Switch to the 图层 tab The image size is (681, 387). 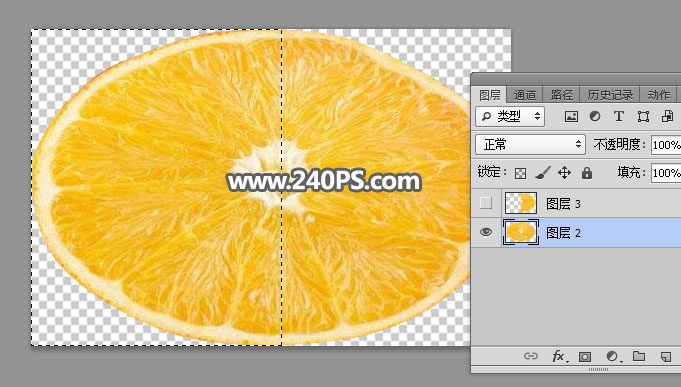click(489, 95)
